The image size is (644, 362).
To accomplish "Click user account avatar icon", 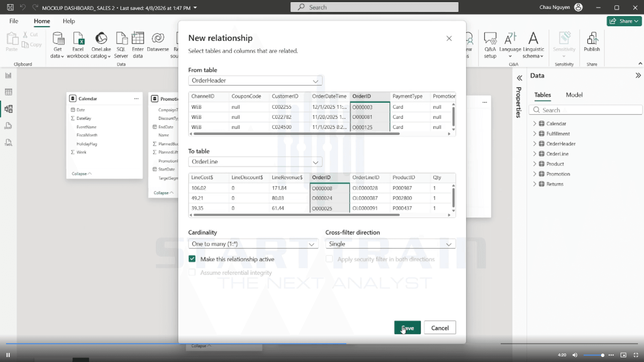I will click(578, 7).
